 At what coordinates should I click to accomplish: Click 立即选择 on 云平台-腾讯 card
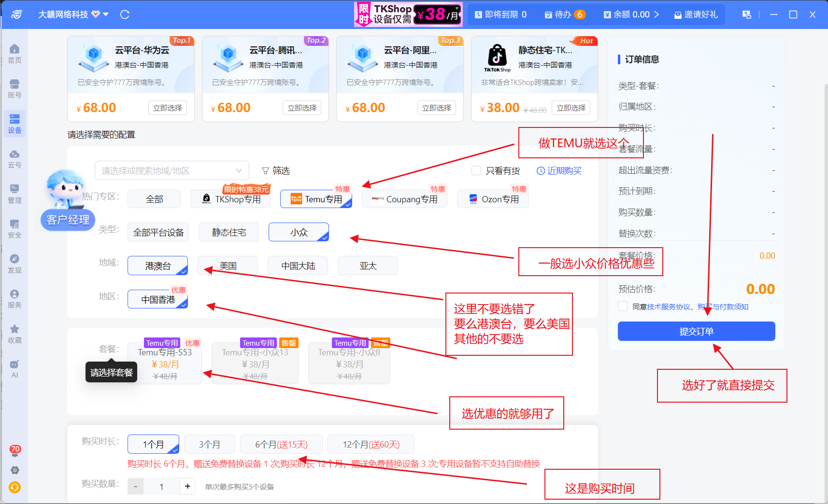pyautogui.click(x=302, y=108)
